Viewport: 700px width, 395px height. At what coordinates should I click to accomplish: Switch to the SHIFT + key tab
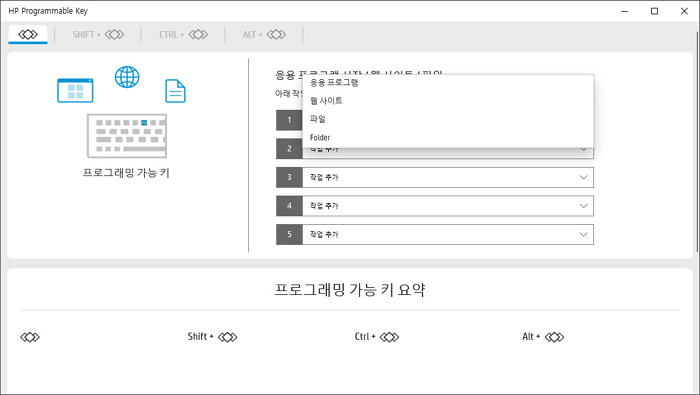tap(98, 34)
